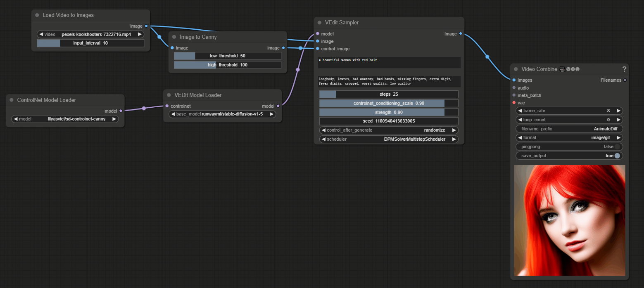
Task: Click the image input port on Image to Canny
Action: pos(172,48)
